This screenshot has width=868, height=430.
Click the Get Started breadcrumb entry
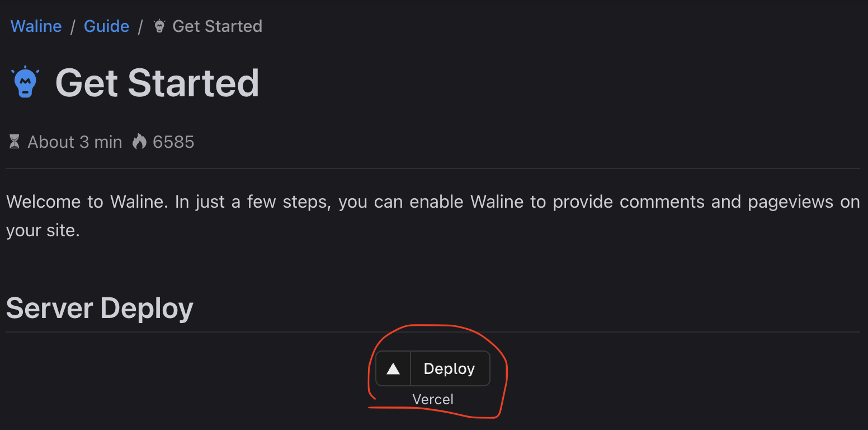coord(218,26)
